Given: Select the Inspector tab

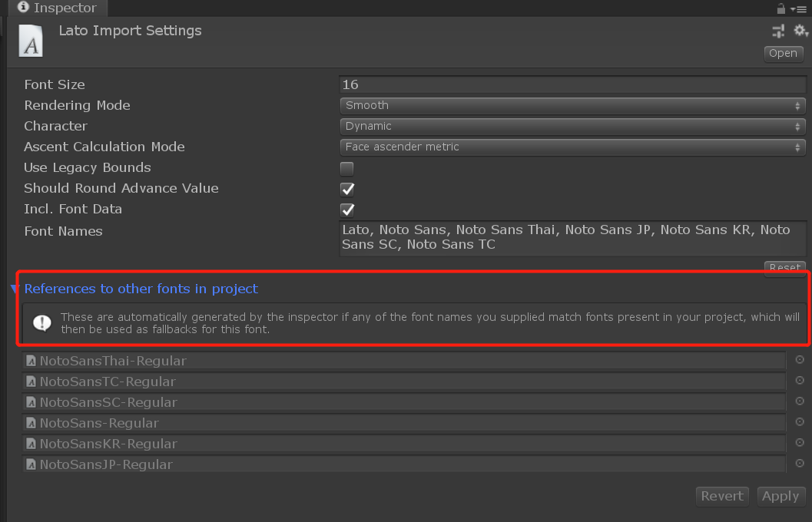Looking at the screenshot, I should 58,8.
